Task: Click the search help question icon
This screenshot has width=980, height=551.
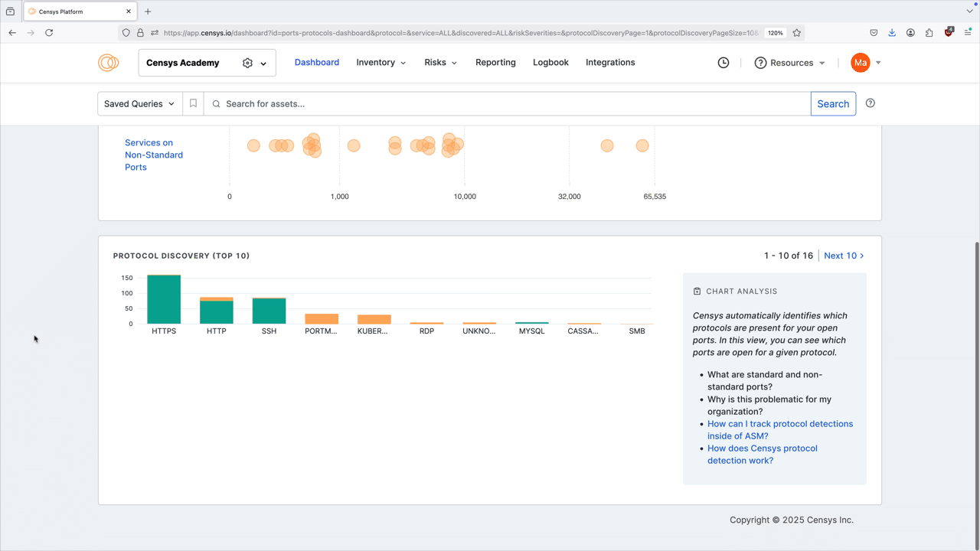Action: coord(871,103)
